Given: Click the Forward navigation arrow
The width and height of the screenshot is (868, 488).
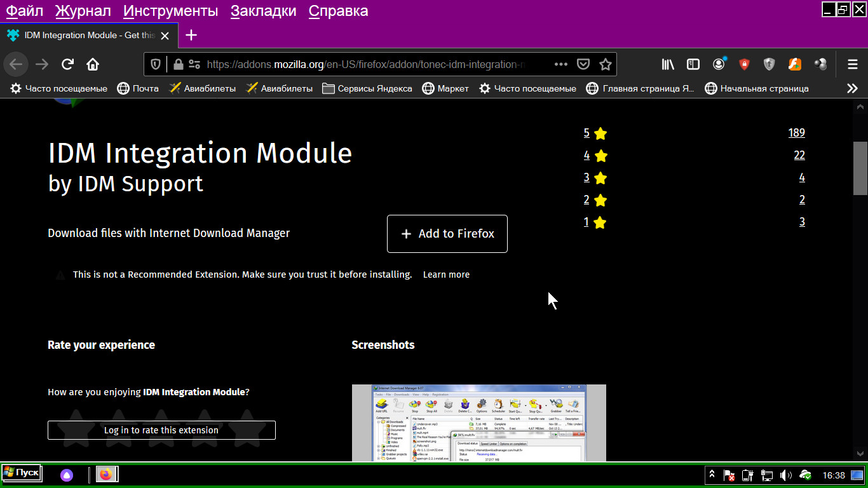Looking at the screenshot, I should 42,64.
